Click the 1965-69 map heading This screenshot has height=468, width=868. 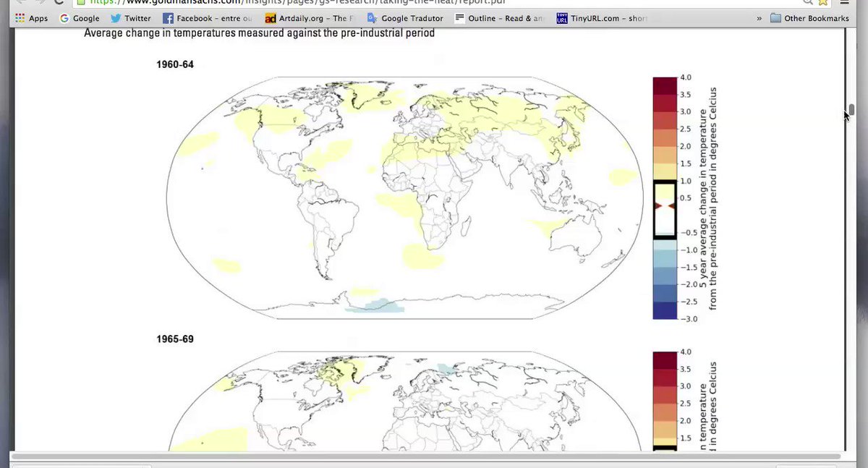175,339
